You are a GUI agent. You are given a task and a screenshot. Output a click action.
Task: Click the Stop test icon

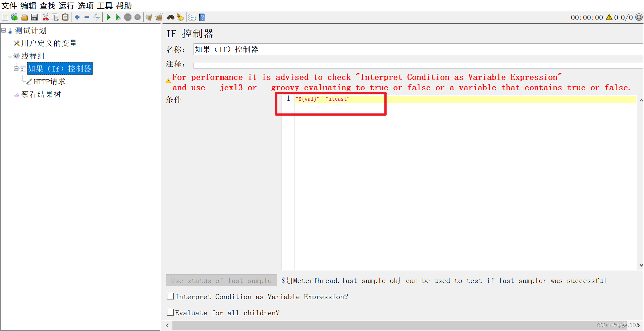pos(128,17)
